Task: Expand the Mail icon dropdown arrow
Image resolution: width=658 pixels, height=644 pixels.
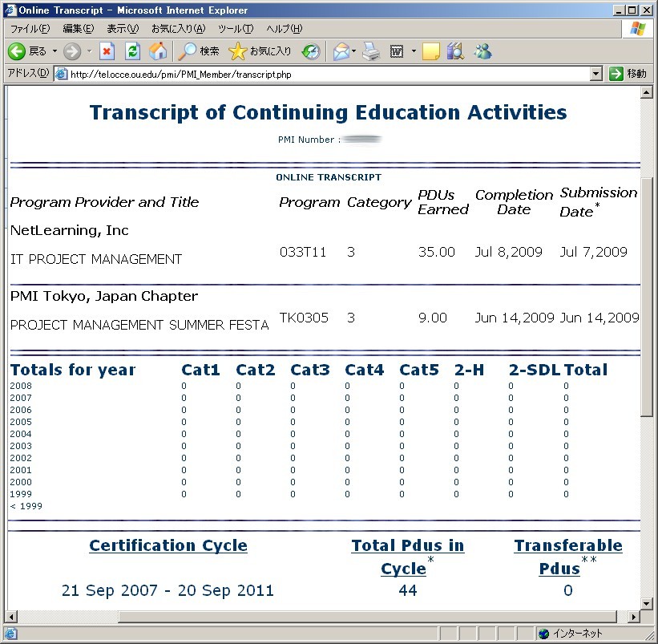Action: (x=353, y=51)
